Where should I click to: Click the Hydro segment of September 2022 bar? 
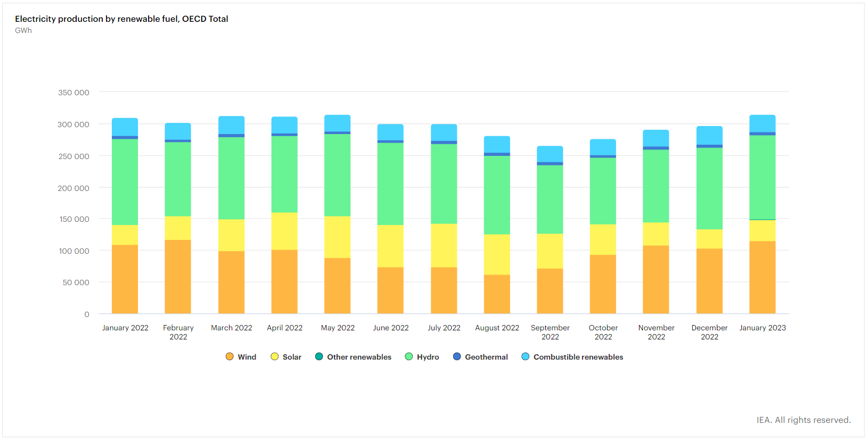550,199
